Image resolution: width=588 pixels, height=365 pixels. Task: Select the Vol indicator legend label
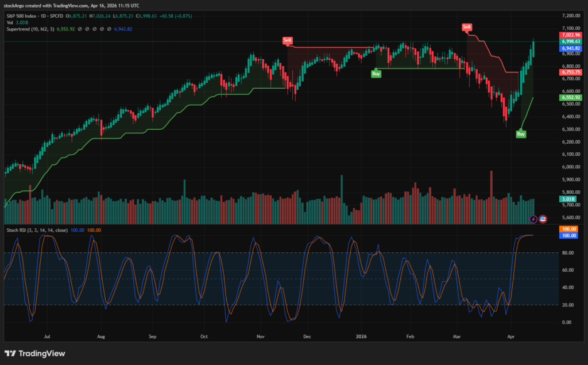10,22
